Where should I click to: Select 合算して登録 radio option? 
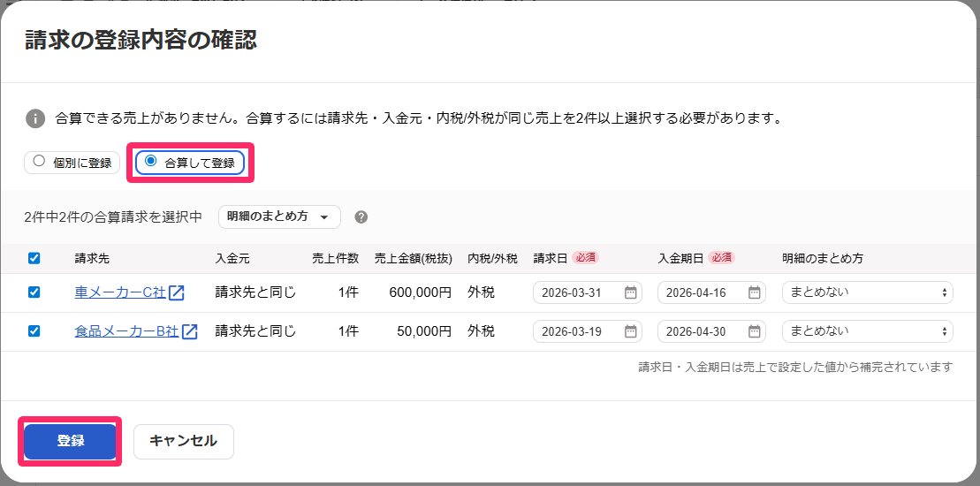coord(190,163)
